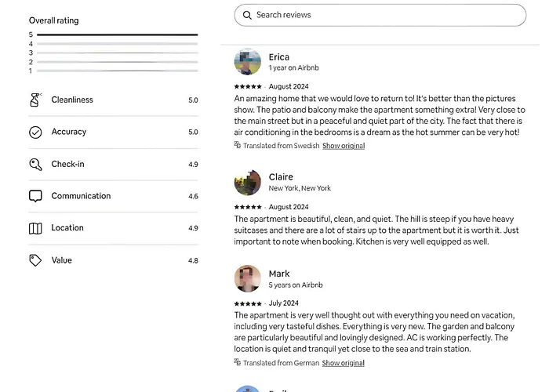Screen dimensions: 549x392
Task: Click reviewer name Claire
Action: pyautogui.click(x=281, y=177)
